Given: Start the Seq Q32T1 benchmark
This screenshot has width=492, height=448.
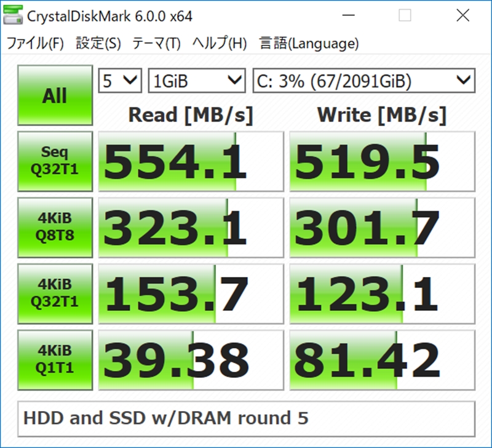Looking at the screenshot, I should 55,161.
